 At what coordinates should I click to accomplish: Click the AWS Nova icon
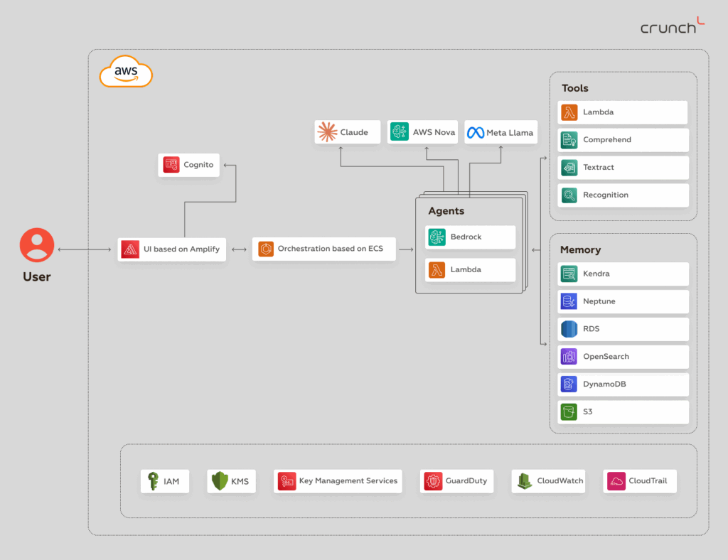tap(400, 131)
